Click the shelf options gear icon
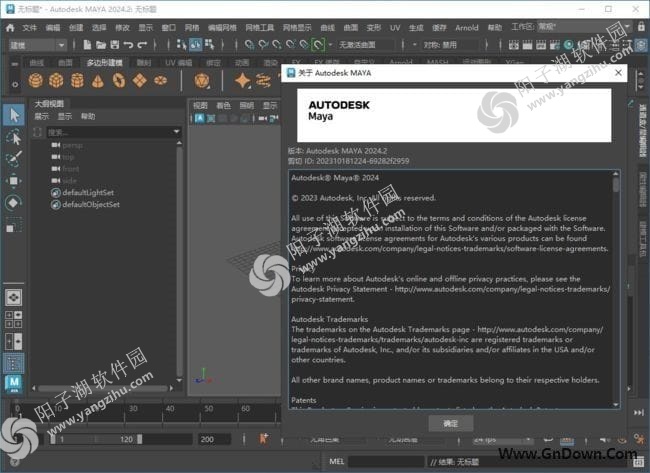Screen dimensions: 650x473 (15, 84)
